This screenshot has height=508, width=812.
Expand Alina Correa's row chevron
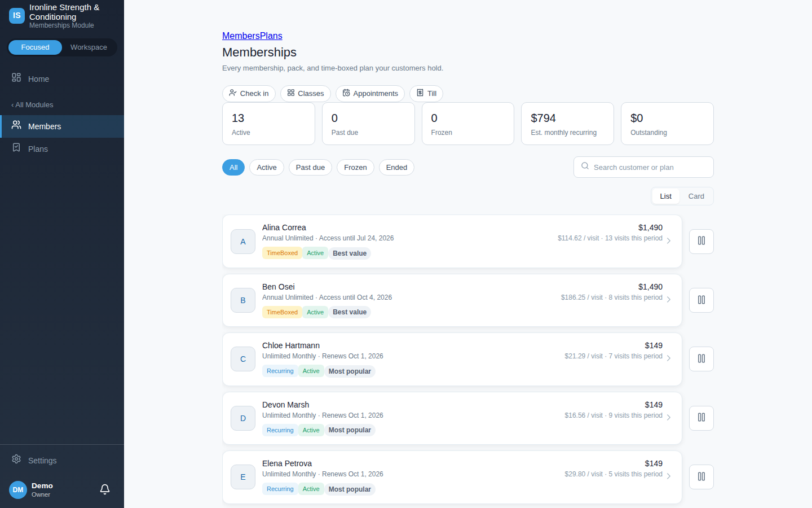[669, 241]
